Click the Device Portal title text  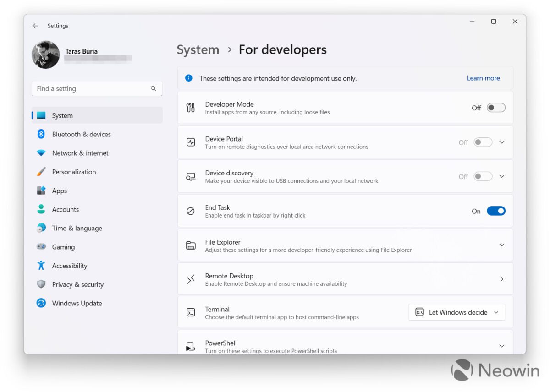click(224, 139)
